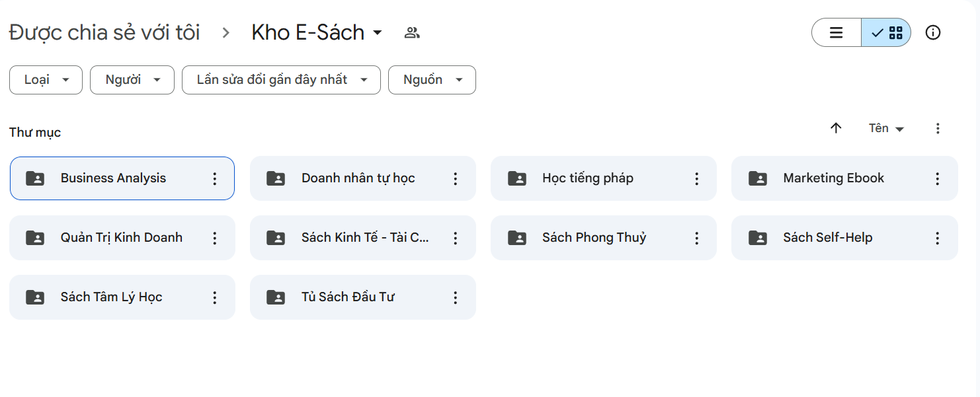Change sorting via the Tên dropdown

[885, 127]
